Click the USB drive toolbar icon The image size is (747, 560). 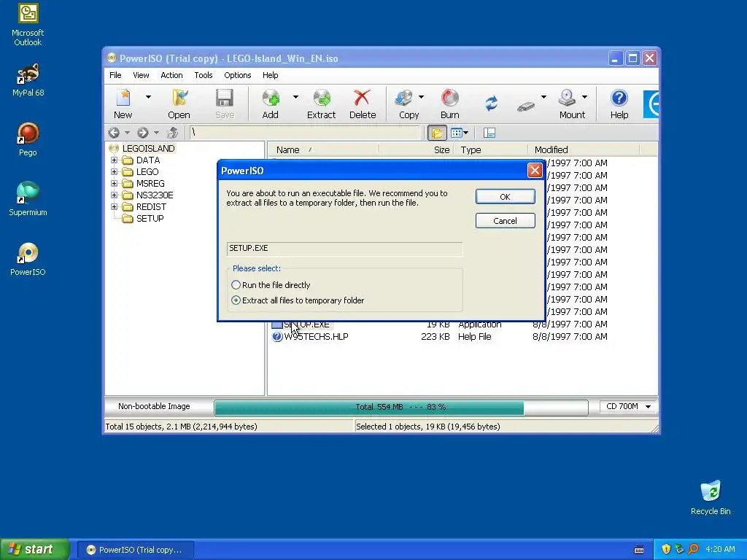(x=526, y=106)
